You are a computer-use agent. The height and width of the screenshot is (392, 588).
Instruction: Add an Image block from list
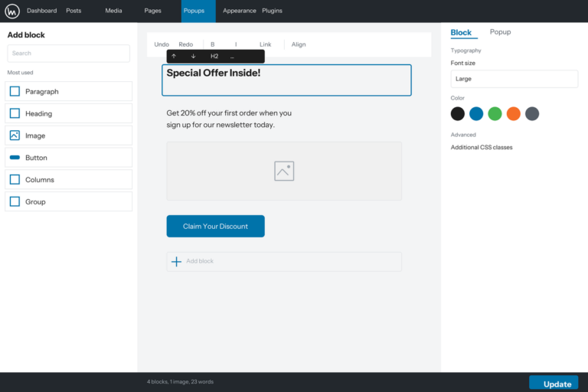69,136
